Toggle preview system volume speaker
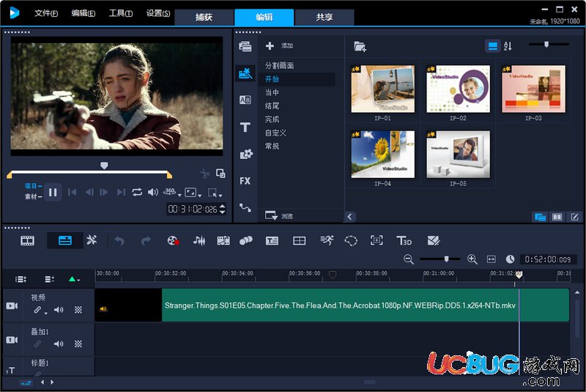Viewport: 586px width, 392px height. pos(152,192)
